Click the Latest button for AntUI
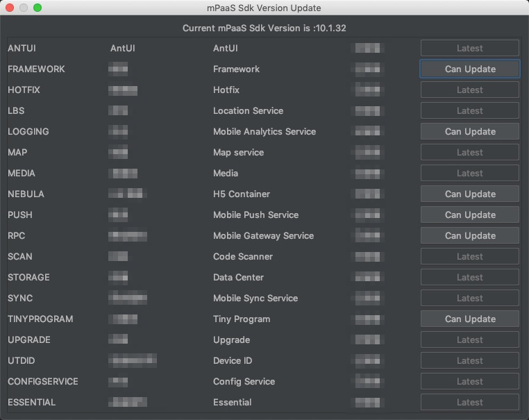 [x=469, y=48]
